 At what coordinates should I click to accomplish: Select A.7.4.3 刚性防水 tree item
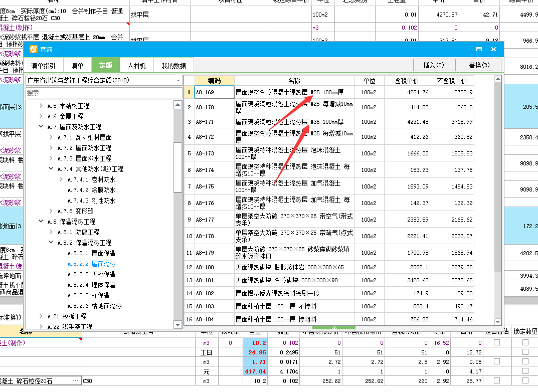click(92, 201)
